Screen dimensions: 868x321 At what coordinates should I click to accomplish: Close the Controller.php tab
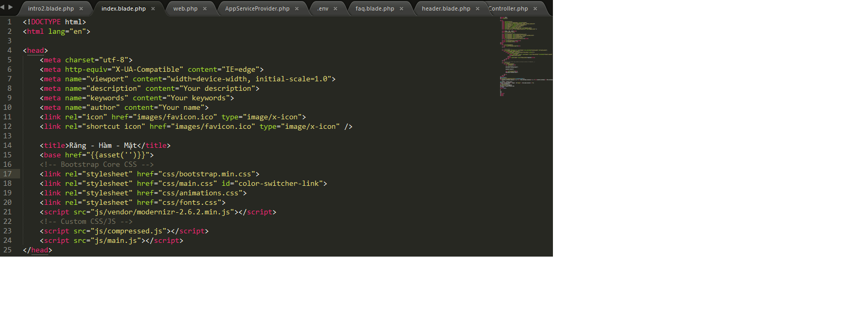pos(535,8)
